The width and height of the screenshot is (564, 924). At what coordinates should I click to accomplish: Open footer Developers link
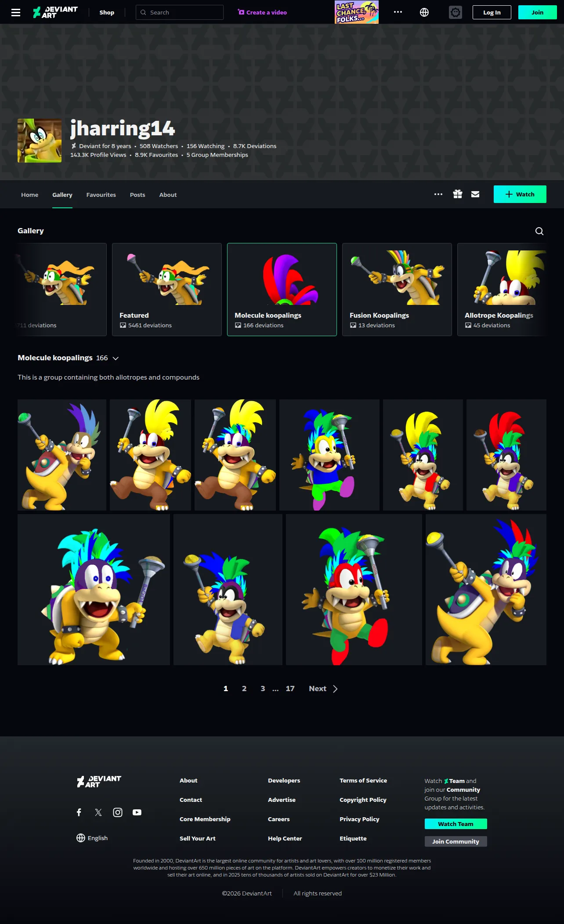[x=284, y=780]
